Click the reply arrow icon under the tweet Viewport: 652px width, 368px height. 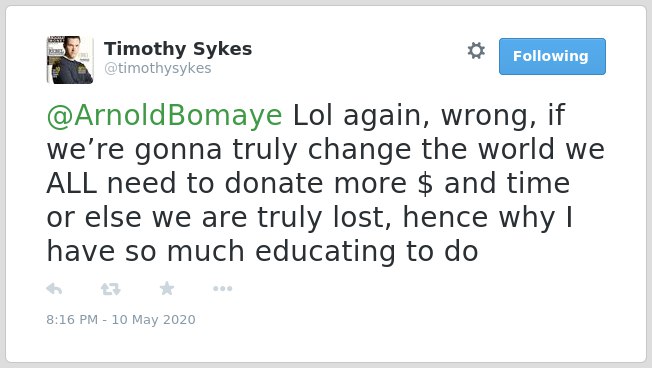[54, 289]
